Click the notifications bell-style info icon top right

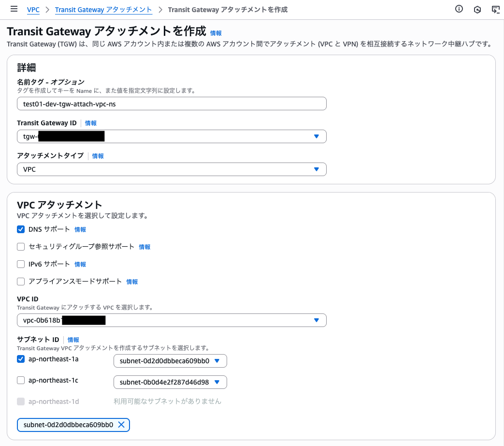(x=459, y=9)
